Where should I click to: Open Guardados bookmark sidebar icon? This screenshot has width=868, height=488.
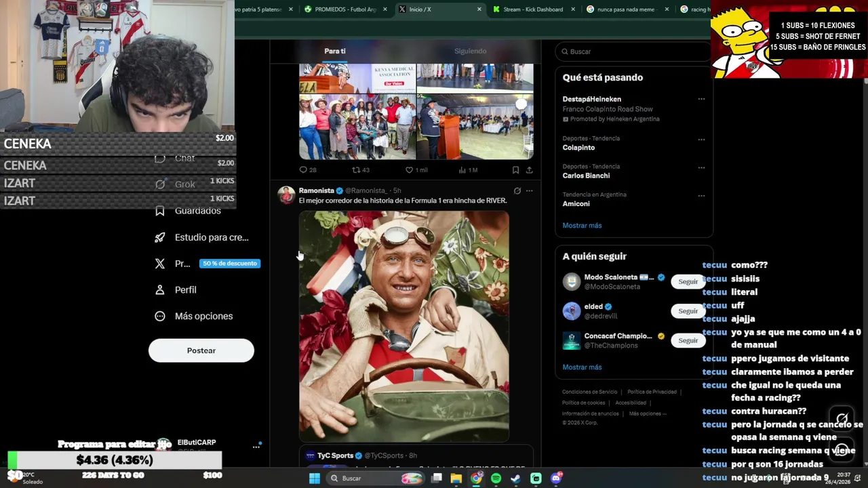(160, 211)
